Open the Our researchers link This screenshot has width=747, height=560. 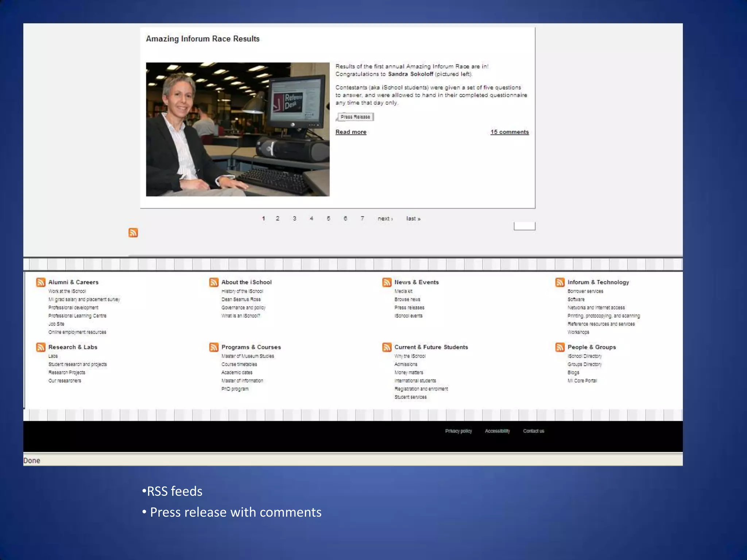(65, 381)
